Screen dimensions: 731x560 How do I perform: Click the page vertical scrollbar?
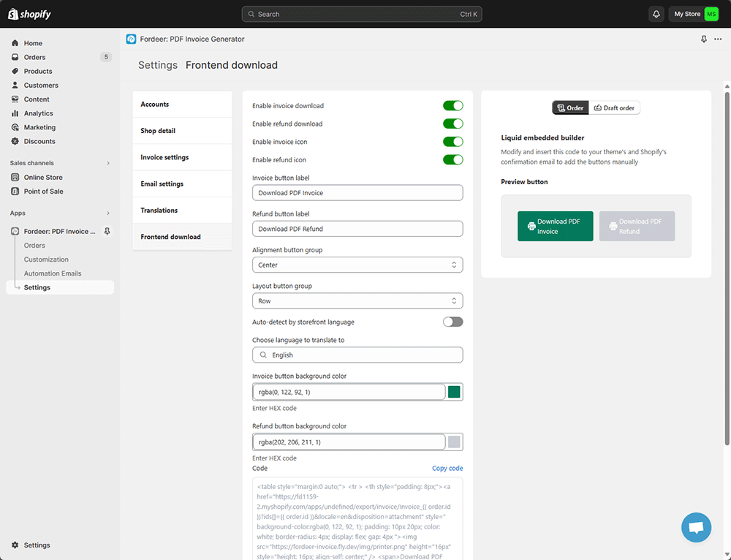click(x=727, y=268)
